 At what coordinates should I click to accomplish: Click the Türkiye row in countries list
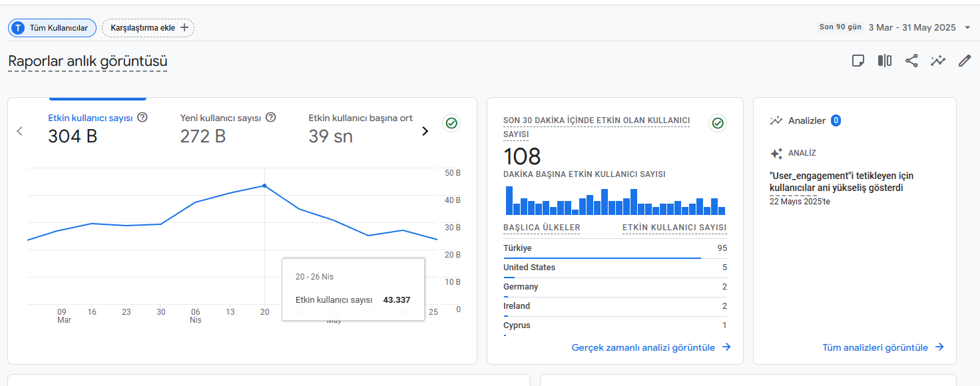coord(615,249)
